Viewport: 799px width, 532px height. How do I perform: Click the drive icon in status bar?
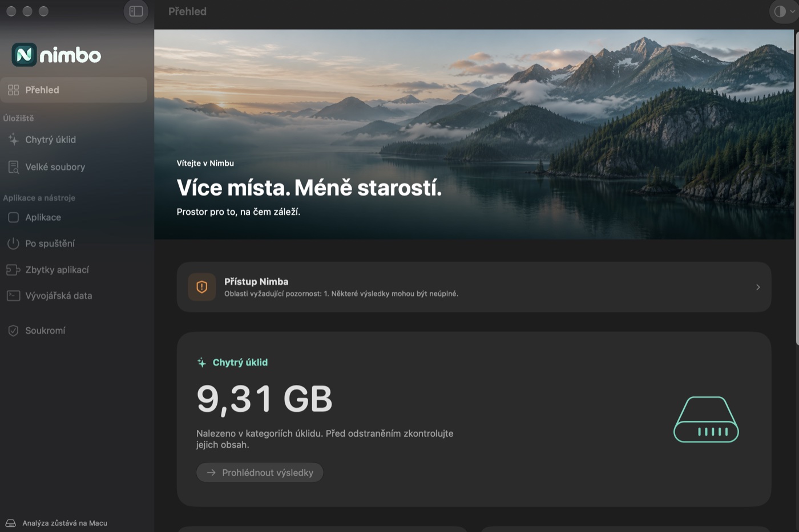pos(11,523)
